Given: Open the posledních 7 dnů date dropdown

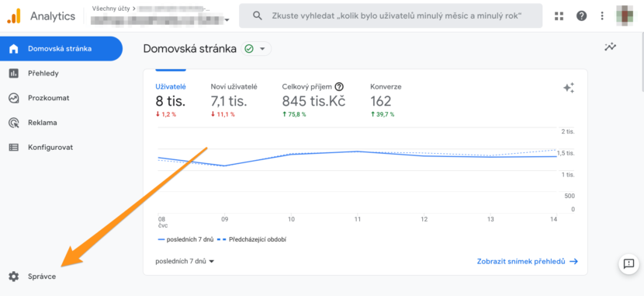Looking at the screenshot, I should [185, 261].
